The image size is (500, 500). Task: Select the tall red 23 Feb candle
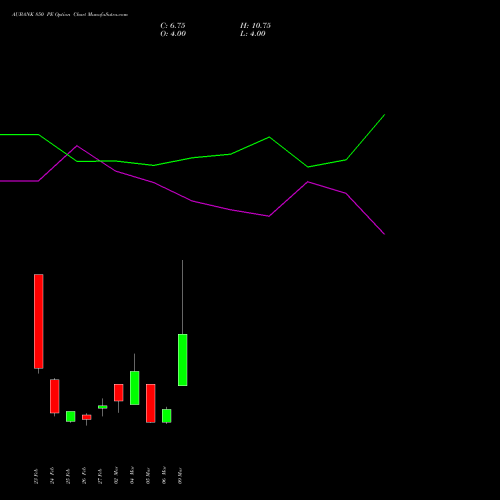pos(39,321)
